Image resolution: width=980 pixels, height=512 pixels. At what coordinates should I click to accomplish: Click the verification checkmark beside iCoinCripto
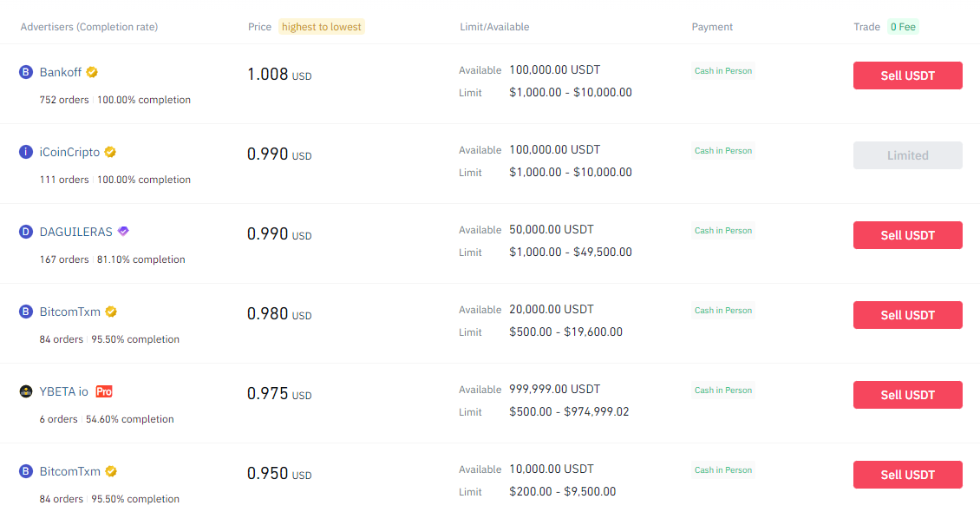110,151
